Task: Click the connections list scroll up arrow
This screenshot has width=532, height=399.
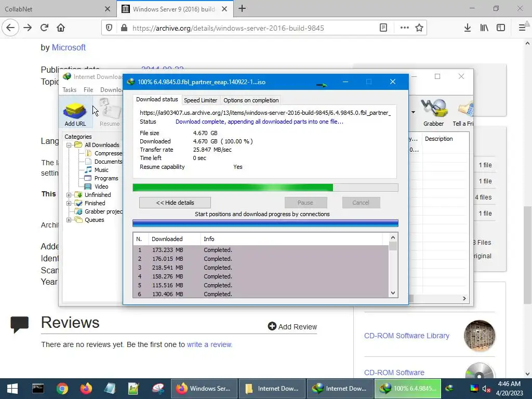Action: coord(393,237)
